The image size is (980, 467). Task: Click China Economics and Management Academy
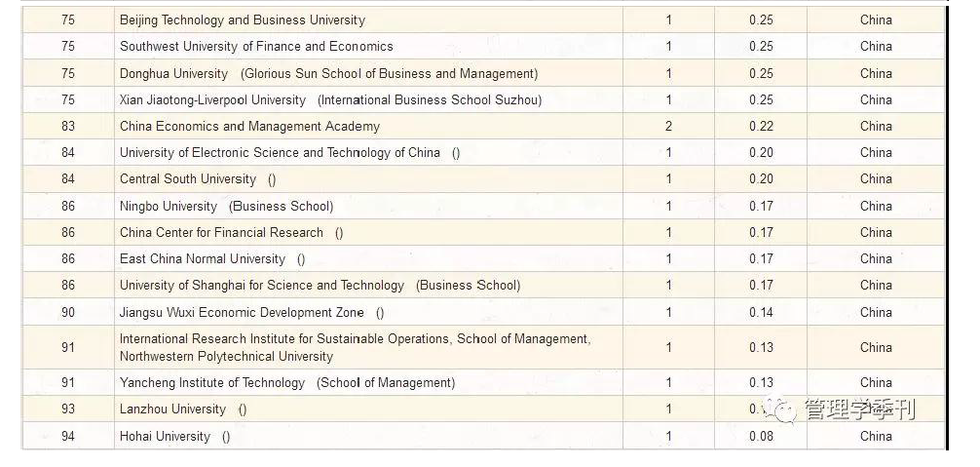click(249, 127)
